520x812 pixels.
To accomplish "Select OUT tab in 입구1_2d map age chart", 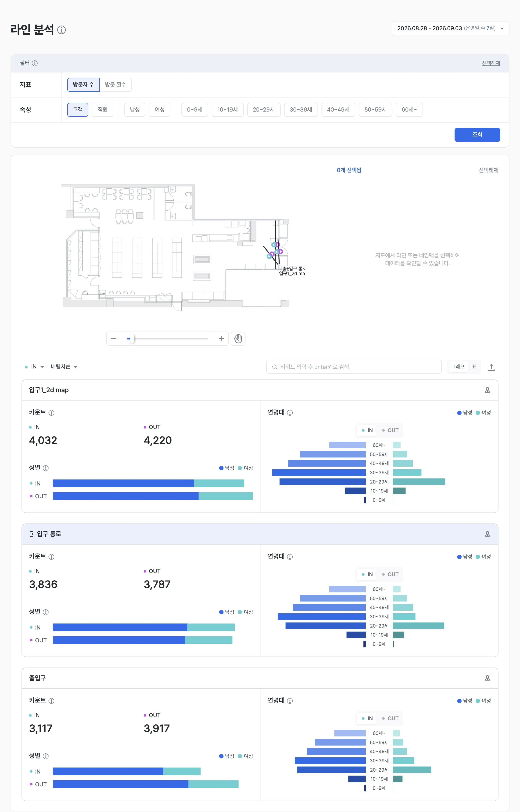I will coord(390,430).
